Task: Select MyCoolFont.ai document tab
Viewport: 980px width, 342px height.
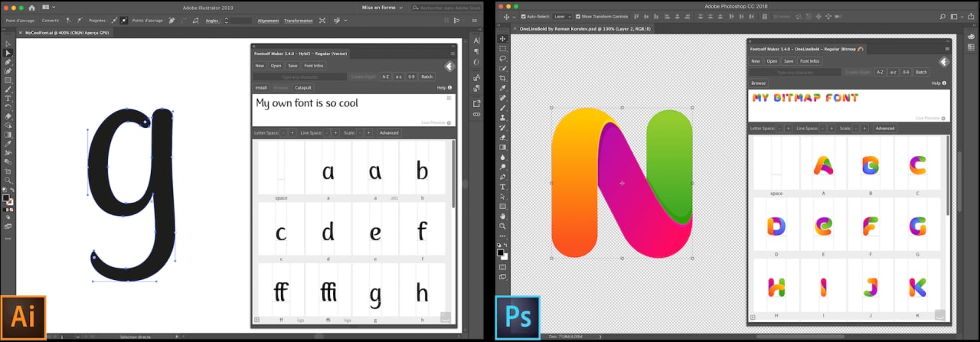Action: [67, 33]
